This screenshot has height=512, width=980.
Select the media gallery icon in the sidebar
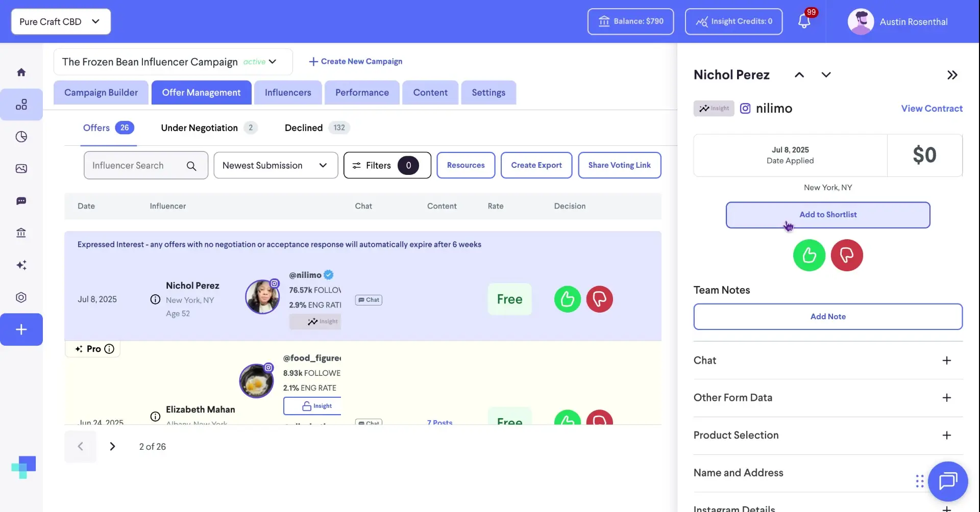pyautogui.click(x=22, y=168)
